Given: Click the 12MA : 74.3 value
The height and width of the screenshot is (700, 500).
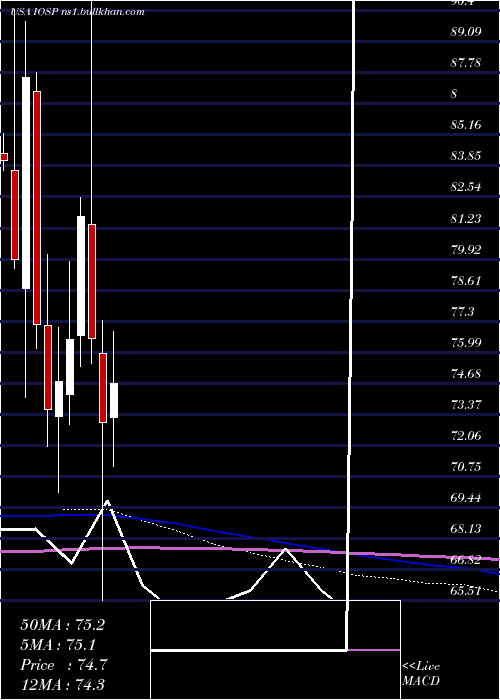Looking at the screenshot, I should [x=62, y=685].
